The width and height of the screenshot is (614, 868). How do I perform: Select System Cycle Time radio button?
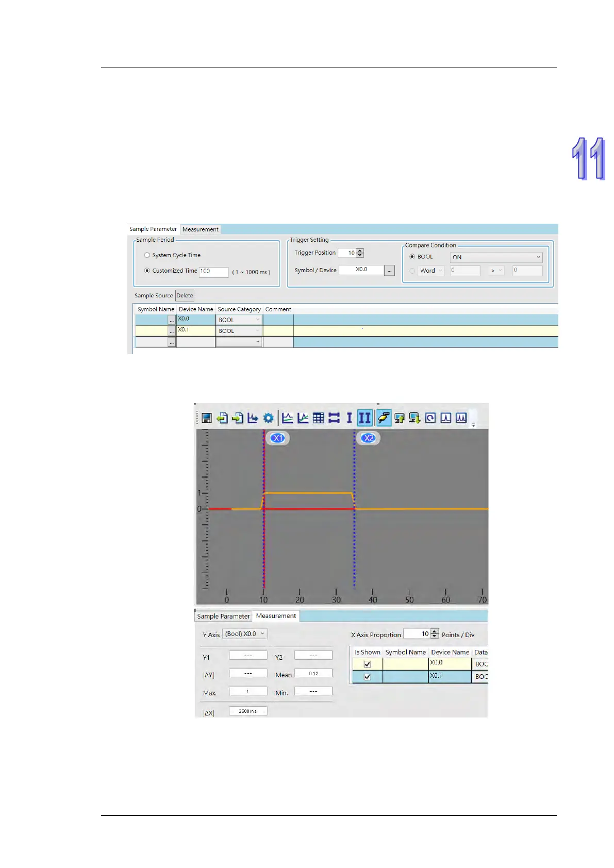click(147, 255)
